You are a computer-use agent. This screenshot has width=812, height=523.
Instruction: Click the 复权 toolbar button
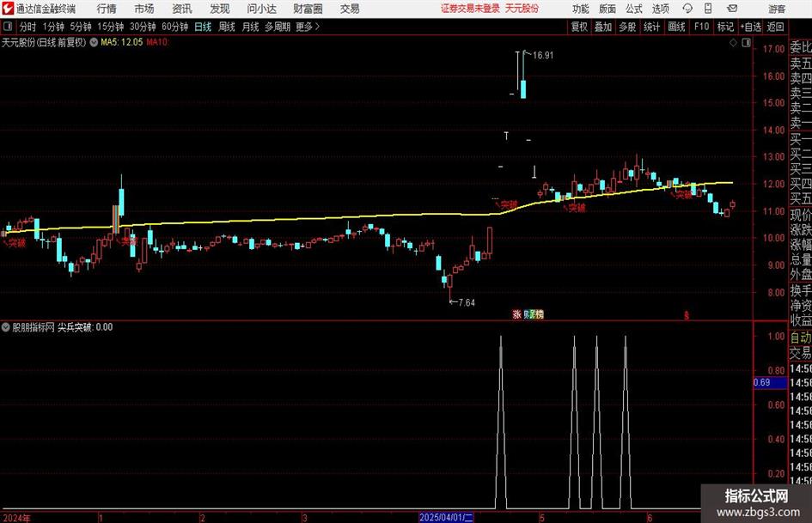click(579, 27)
